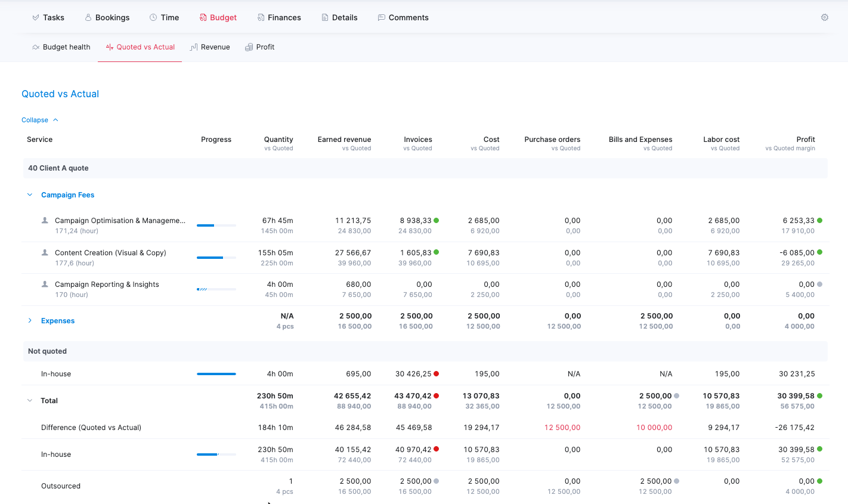The height and width of the screenshot is (504, 848).
Task: Click green profit dot next to -6 085,00
Action: pos(820,252)
